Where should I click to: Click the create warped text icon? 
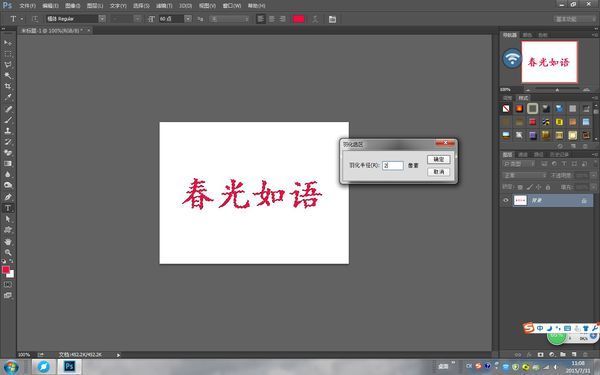[315, 19]
